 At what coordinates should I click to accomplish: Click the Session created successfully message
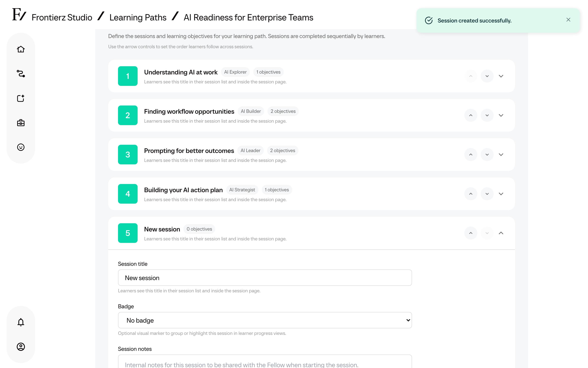click(474, 21)
